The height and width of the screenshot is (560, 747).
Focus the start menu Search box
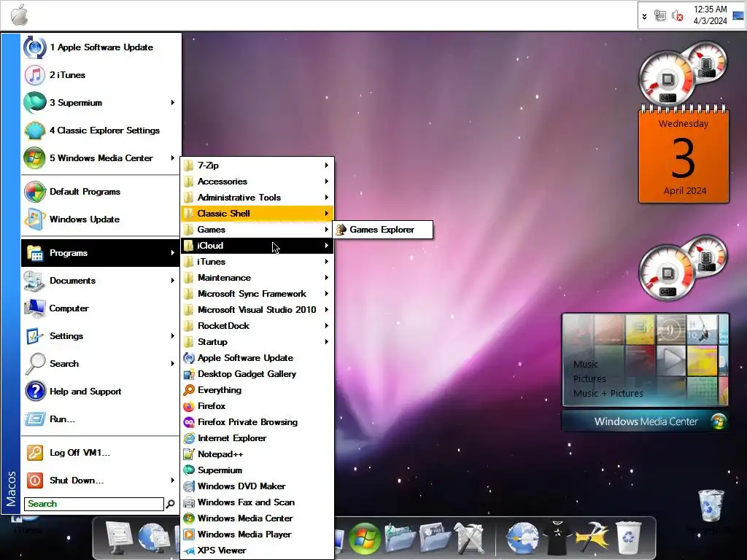click(94, 504)
